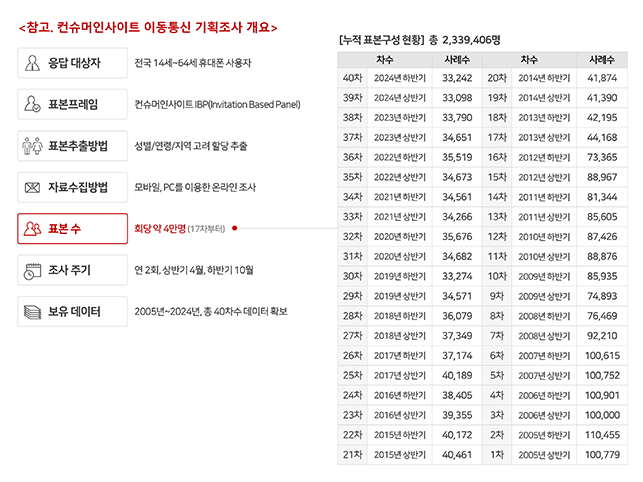Select the 표본프레임 label

pos(73,104)
